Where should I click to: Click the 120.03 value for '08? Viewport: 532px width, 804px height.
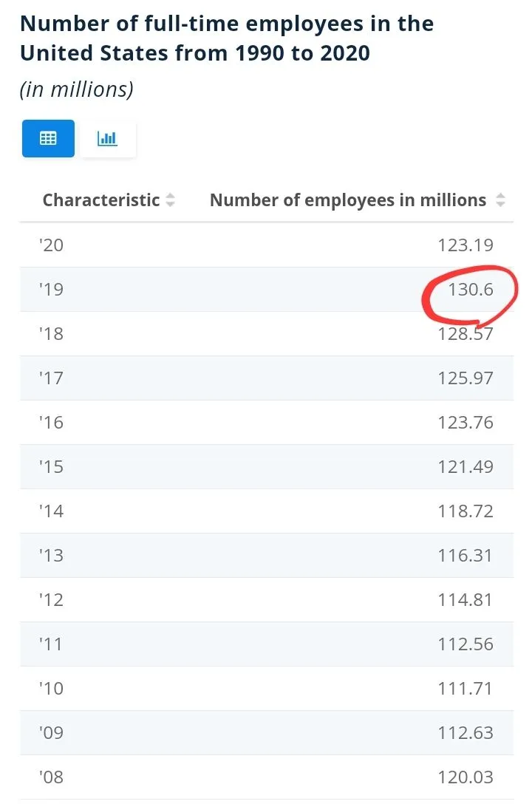[465, 777]
